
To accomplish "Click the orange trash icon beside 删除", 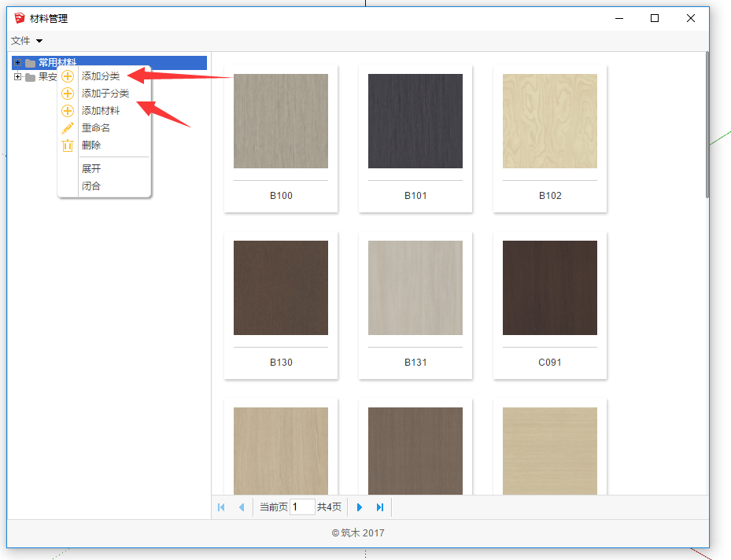I will 68,146.
